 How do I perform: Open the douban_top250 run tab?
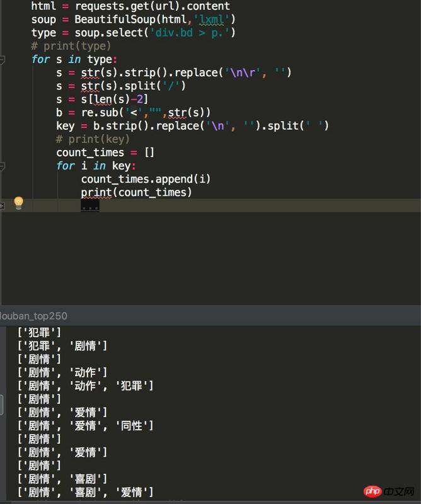pos(33,316)
